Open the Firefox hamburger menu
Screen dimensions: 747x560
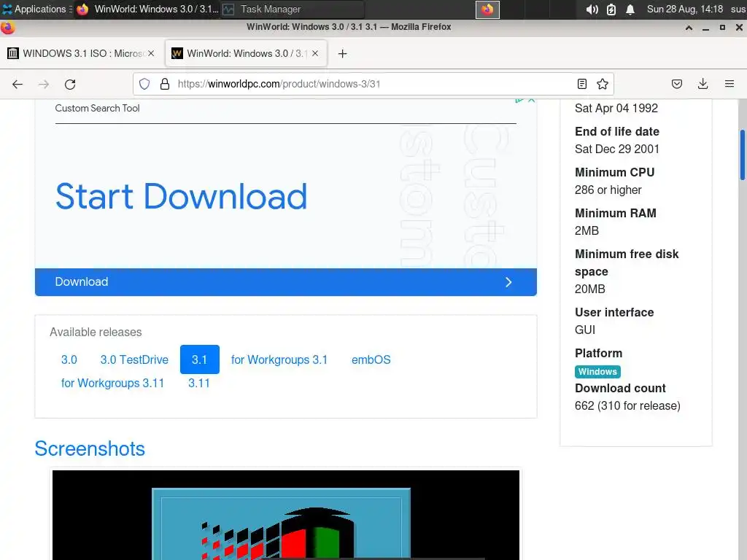click(x=729, y=85)
